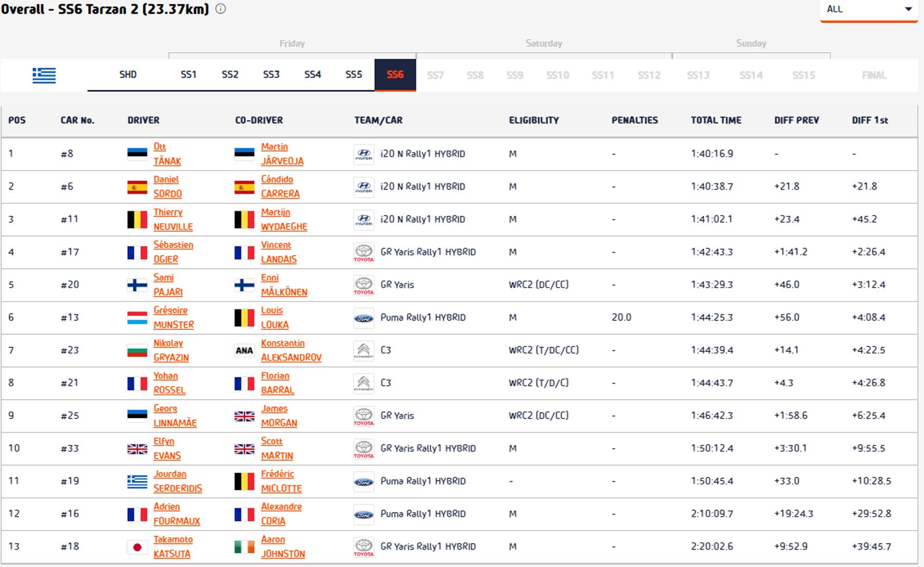Image resolution: width=924 pixels, height=567 pixels.
Task: Click the Greek flag rally icon
Action: click(x=44, y=75)
